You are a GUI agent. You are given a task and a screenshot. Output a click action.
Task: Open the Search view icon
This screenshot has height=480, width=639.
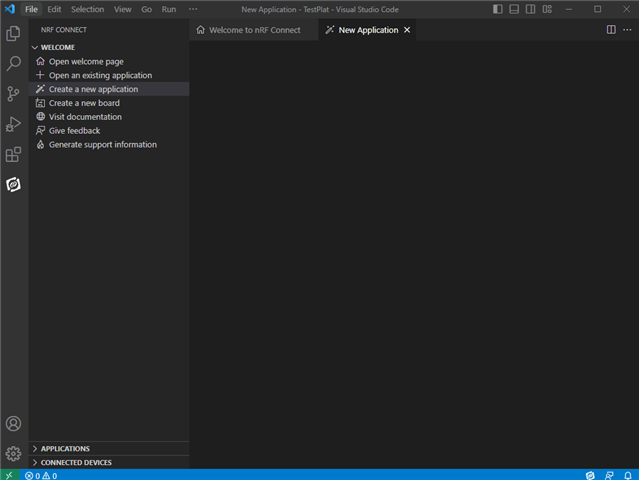click(13, 64)
